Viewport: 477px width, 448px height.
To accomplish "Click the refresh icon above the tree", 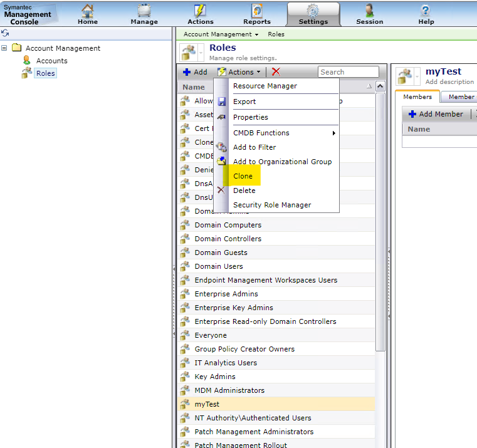I will (5, 33).
